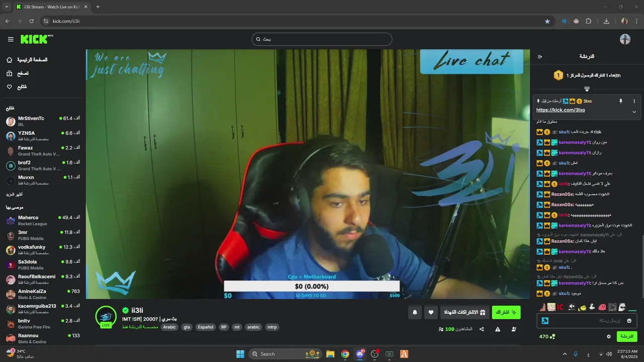The width and height of the screenshot is (644, 362).
Task: Open RaoufBelkacemi recommended channel
Action: [43, 280]
